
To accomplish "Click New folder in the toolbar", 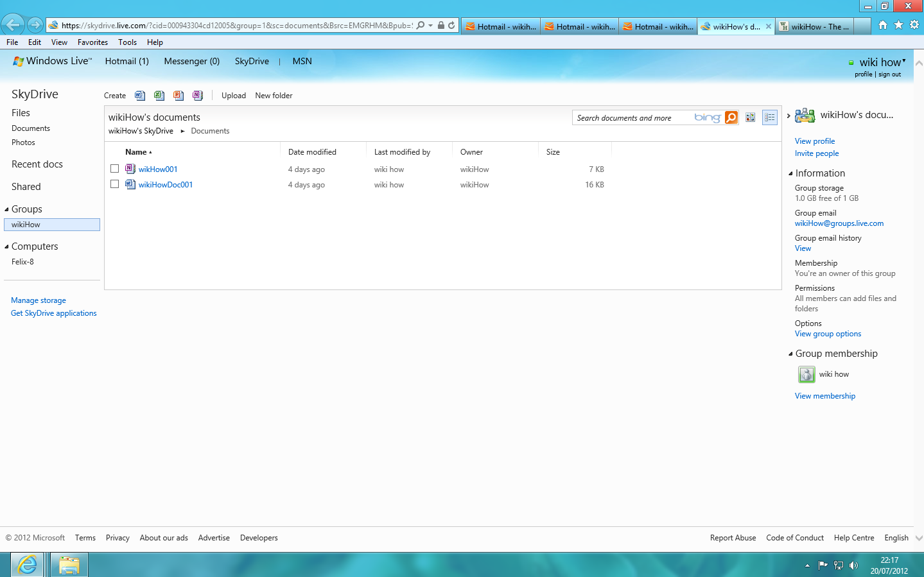I will coord(274,96).
